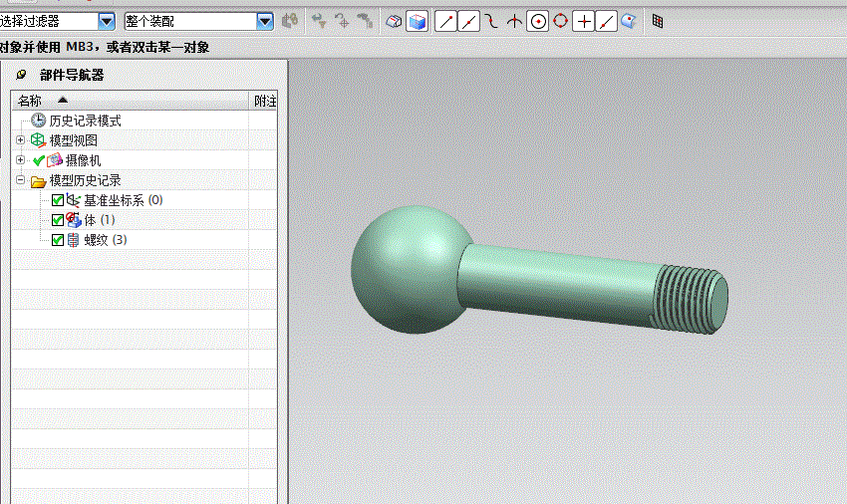Screen dimensions: 847x504
Task: Click the 名称 column header
Action: [x=131, y=101]
